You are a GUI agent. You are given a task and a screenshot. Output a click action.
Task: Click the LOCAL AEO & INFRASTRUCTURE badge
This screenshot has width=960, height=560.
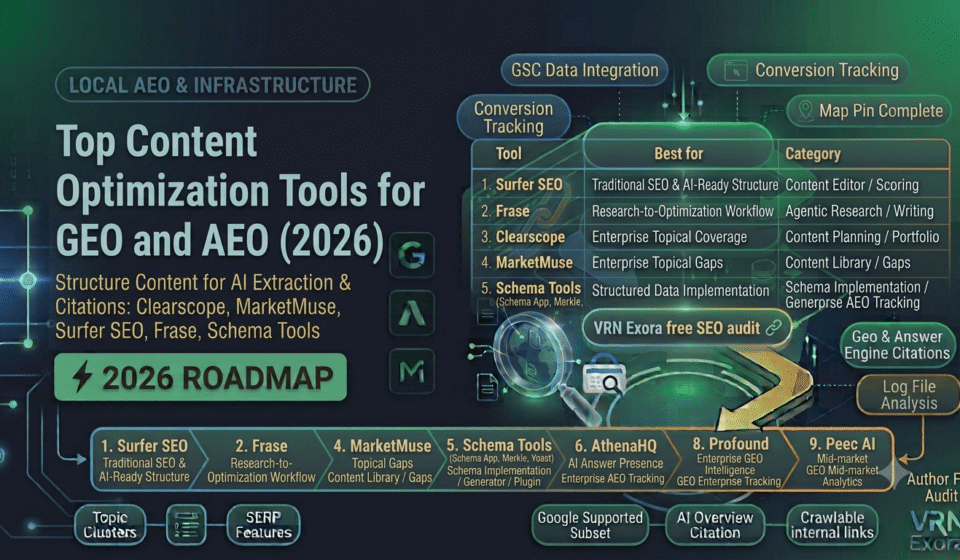coord(212,84)
